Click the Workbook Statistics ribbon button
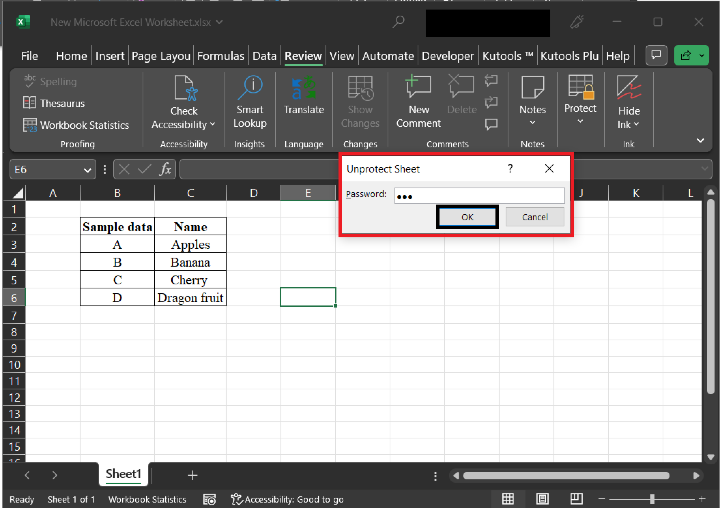The width and height of the screenshot is (720, 508). 76,125
